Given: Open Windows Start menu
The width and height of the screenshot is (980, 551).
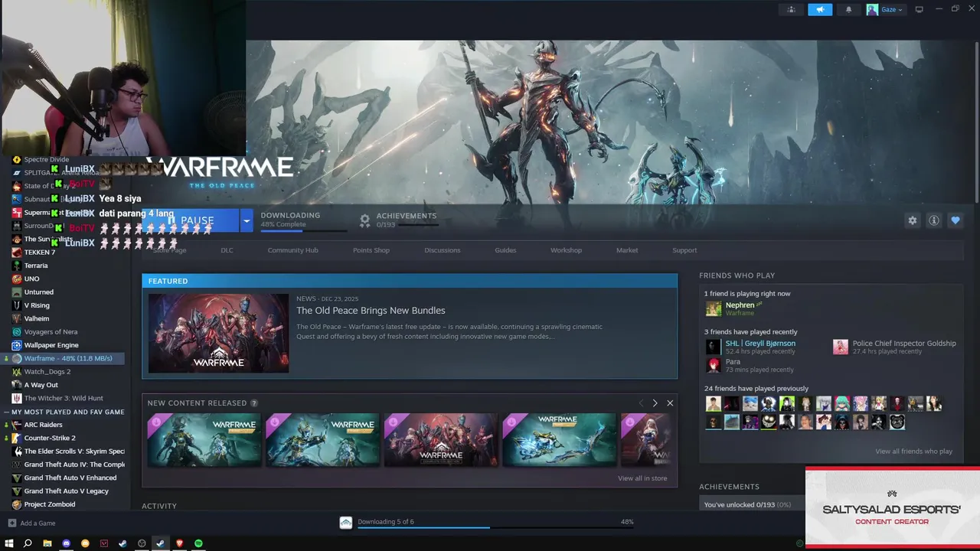Looking at the screenshot, I should point(9,543).
